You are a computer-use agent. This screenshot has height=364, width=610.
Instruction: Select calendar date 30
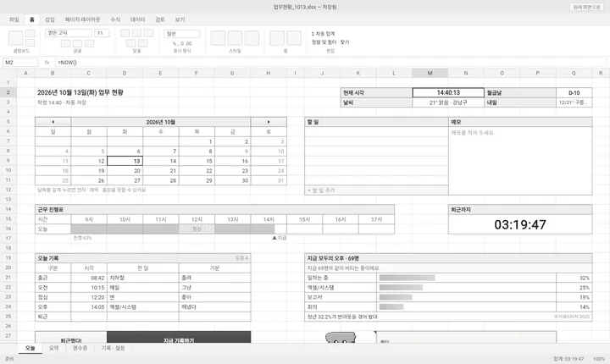pyautogui.click(x=233, y=180)
